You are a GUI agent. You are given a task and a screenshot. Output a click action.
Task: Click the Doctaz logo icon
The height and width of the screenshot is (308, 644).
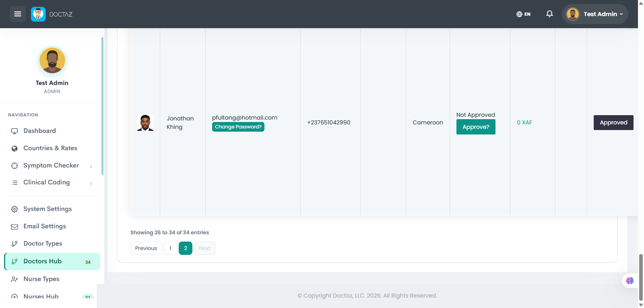pos(38,14)
